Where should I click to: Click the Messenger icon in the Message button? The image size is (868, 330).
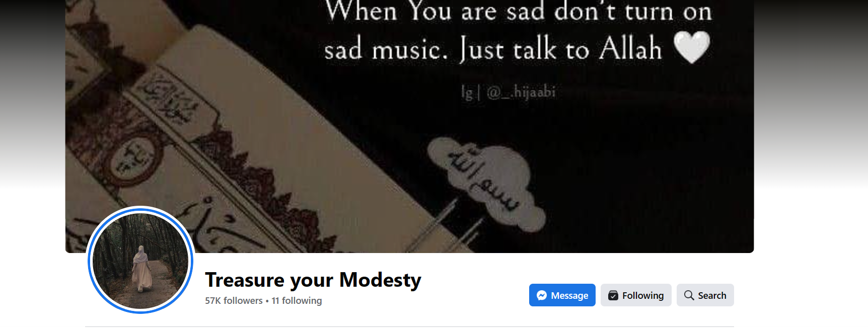tap(542, 295)
